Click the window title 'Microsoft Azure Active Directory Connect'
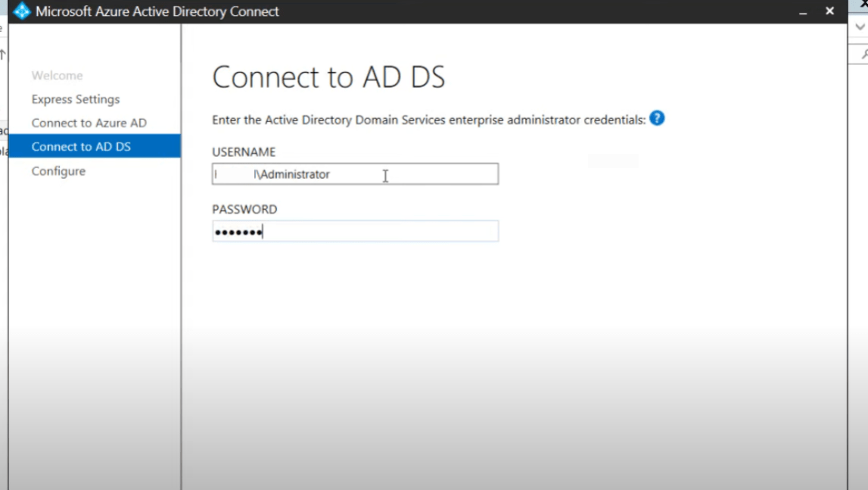This screenshot has height=490, width=868. tap(157, 11)
